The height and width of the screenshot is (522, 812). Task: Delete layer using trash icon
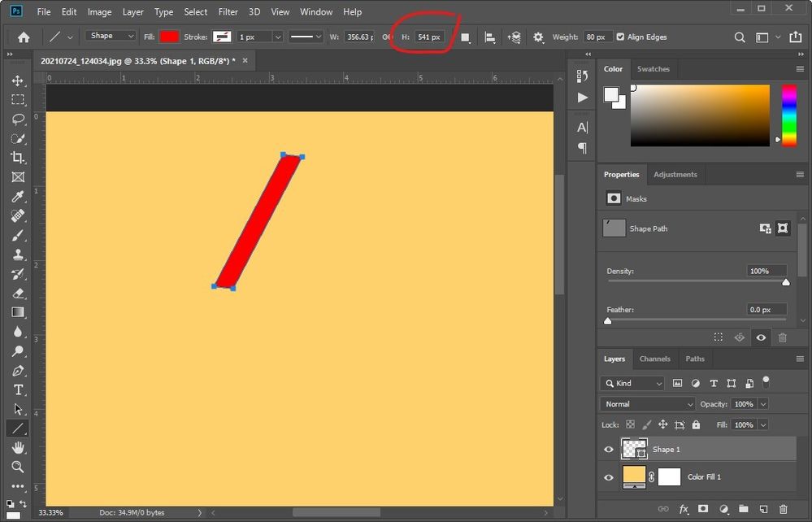click(x=783, y=509)
